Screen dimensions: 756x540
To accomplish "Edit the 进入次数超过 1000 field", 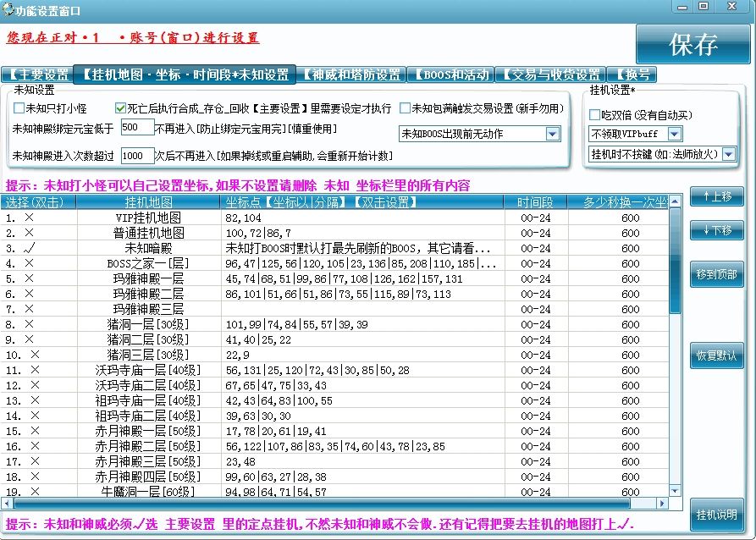I will [137, 156].
